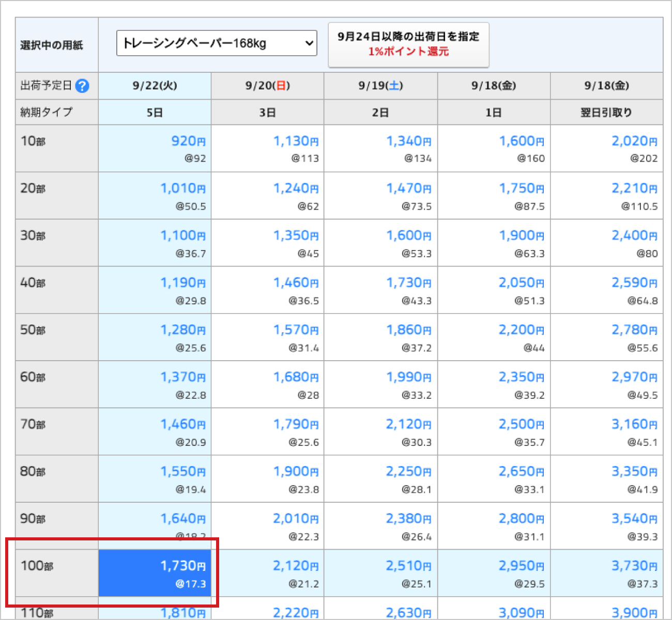The height and width of the screenshot is (620, 672).
Task: Pick the 2,780円 price cell
Action: pos(607,337)
